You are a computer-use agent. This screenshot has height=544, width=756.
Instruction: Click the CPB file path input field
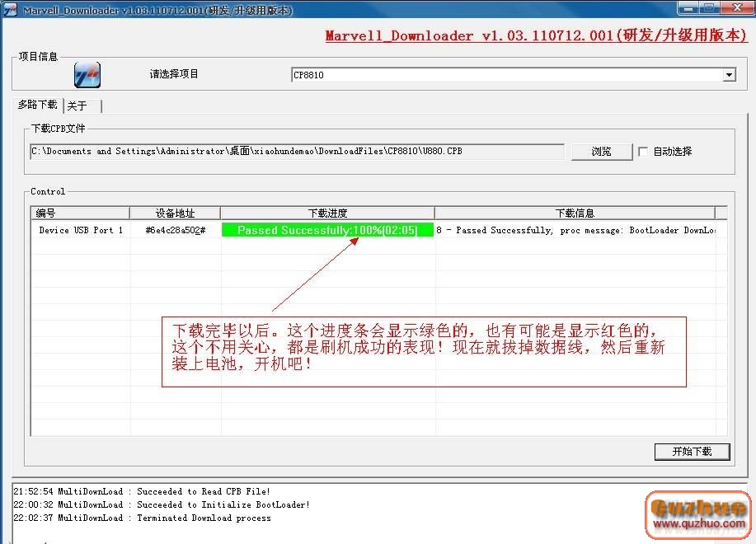pos(297,152)
